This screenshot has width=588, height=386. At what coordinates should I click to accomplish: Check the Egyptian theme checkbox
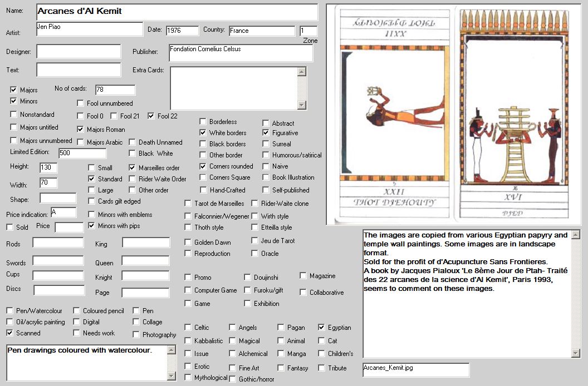coord(322,328)
